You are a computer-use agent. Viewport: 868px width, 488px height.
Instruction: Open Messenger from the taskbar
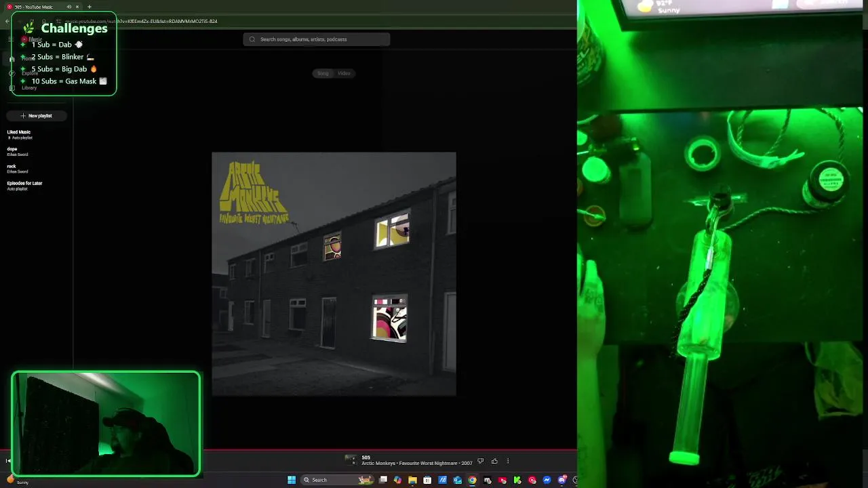point(547,480)
